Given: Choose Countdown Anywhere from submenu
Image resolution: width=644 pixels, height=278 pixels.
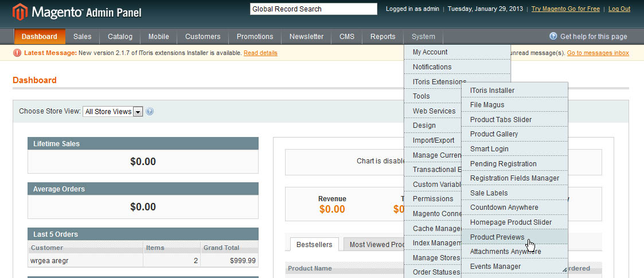Looking at the screenshot, I should click(514, 207).
